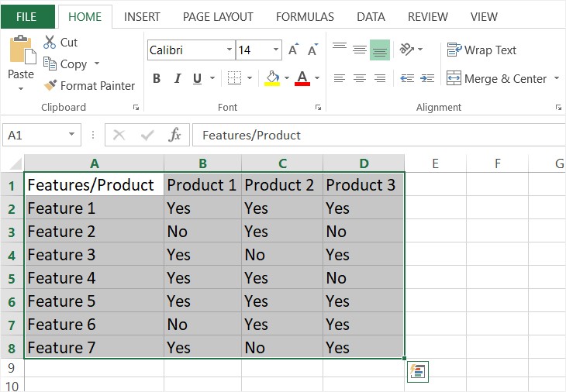
Task: Click the formula bar showing Features/Product
Action: (379, 136)
